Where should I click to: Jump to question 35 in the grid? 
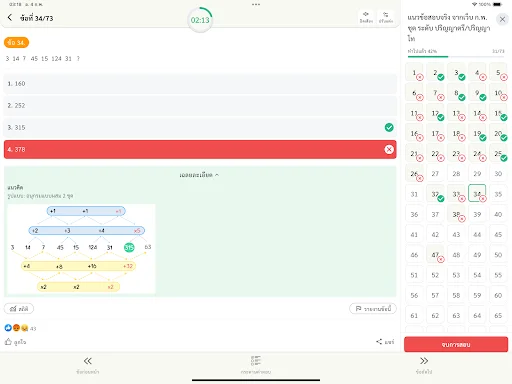[498, 194]
